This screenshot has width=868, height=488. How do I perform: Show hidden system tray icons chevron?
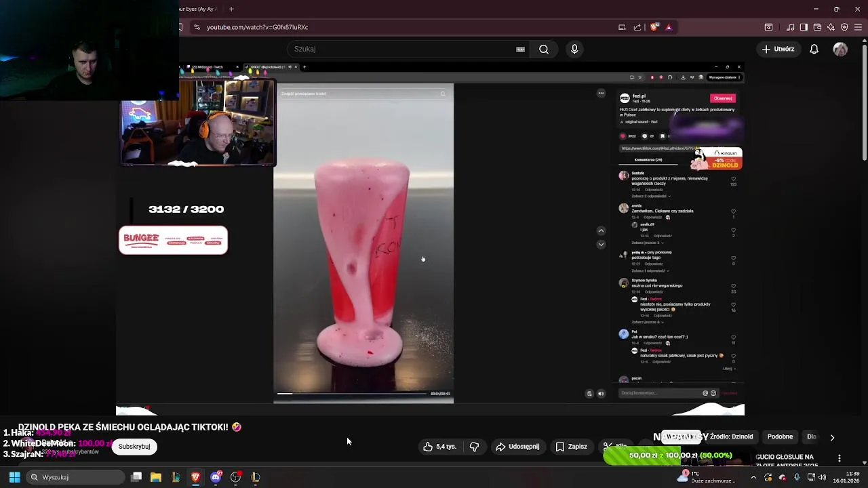pos(753,477)
